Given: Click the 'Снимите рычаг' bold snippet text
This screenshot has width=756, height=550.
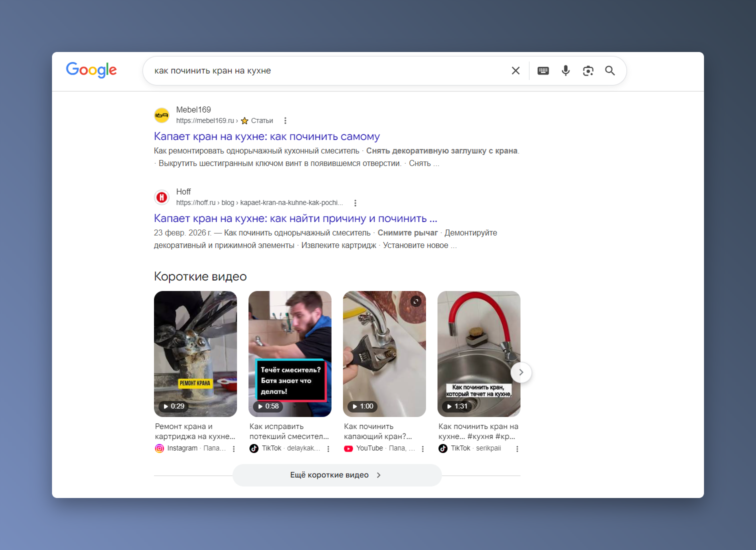Looking at the screenshot, I should pyautogui.click(x=407, y=232).
